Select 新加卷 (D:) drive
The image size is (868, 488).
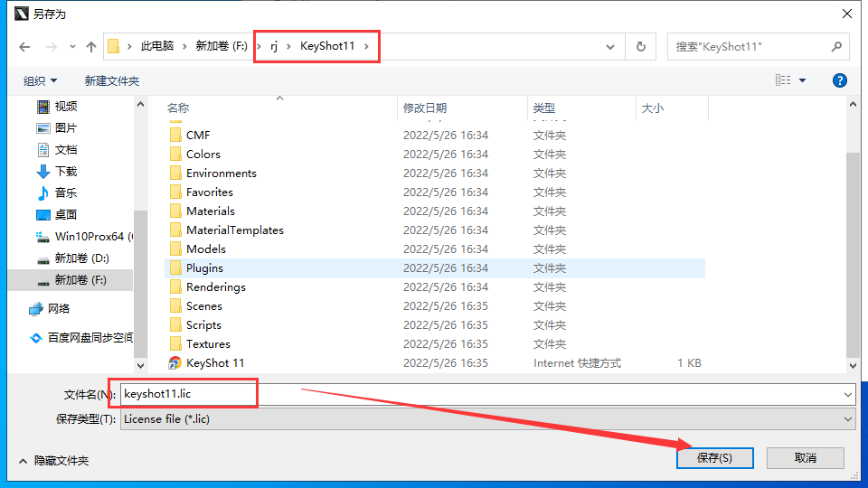click(81, 258)
